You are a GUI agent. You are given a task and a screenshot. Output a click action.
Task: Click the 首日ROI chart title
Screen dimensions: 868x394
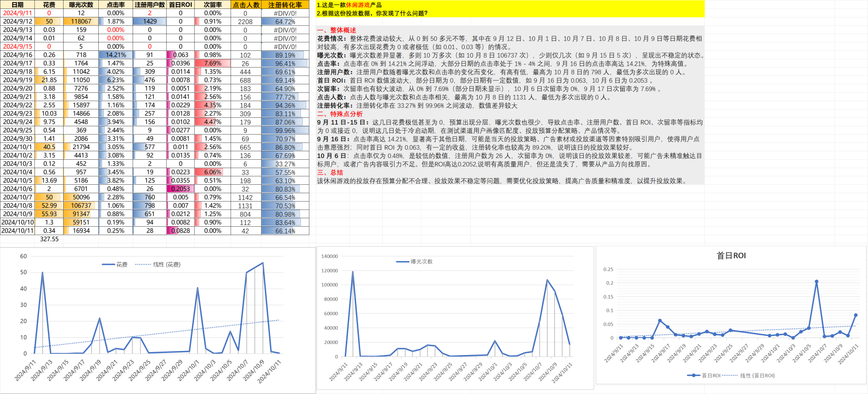pos(731,255)
